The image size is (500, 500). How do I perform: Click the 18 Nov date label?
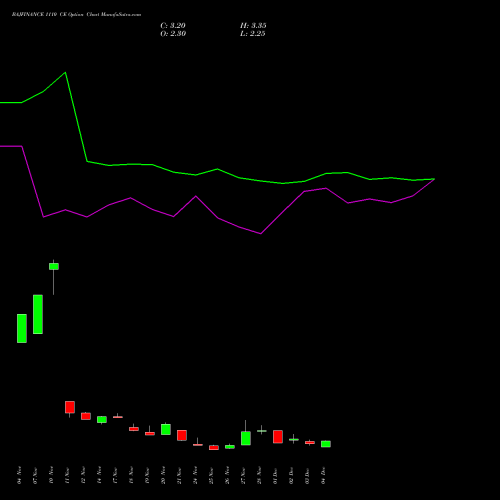coord(131,475)
